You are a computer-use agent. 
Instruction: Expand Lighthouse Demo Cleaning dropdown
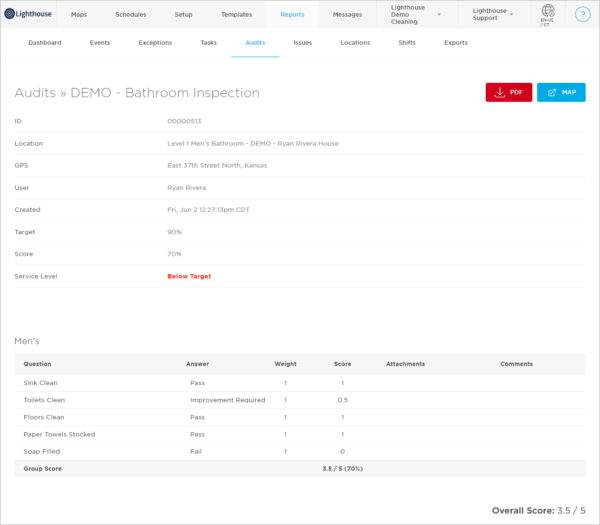pos(416,15)
